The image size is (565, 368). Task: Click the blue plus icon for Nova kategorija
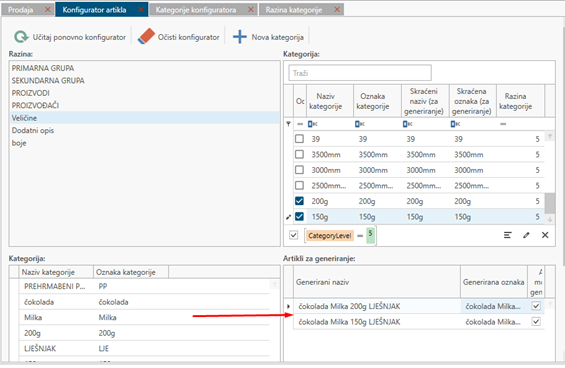[240, 37]
